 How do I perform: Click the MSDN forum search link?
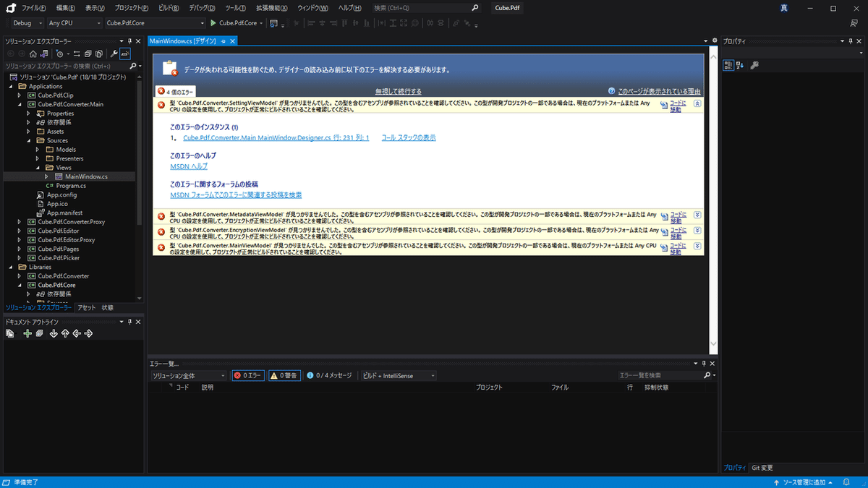click(236, 195)
